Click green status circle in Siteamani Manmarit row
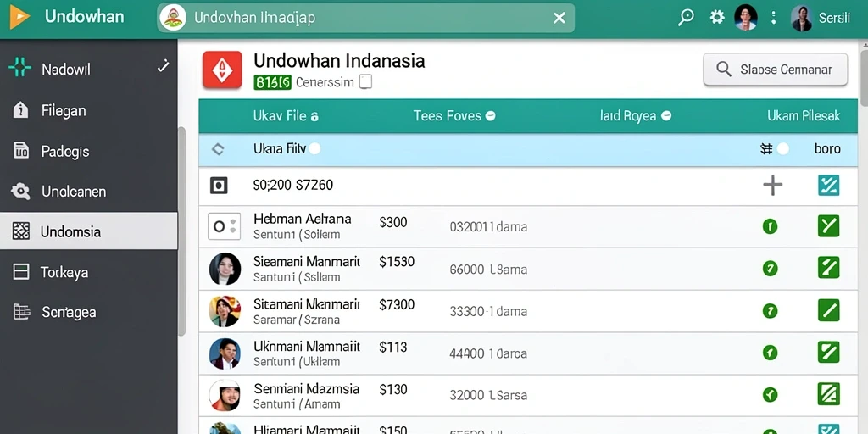This screenshot has width=868, height=434. click(770, 269)
